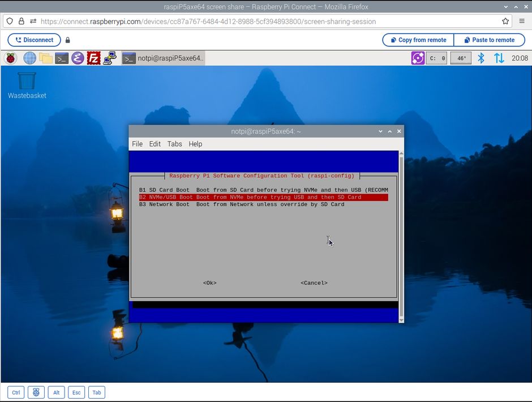
Task: Minimize the terminal window
Action: 380,131
